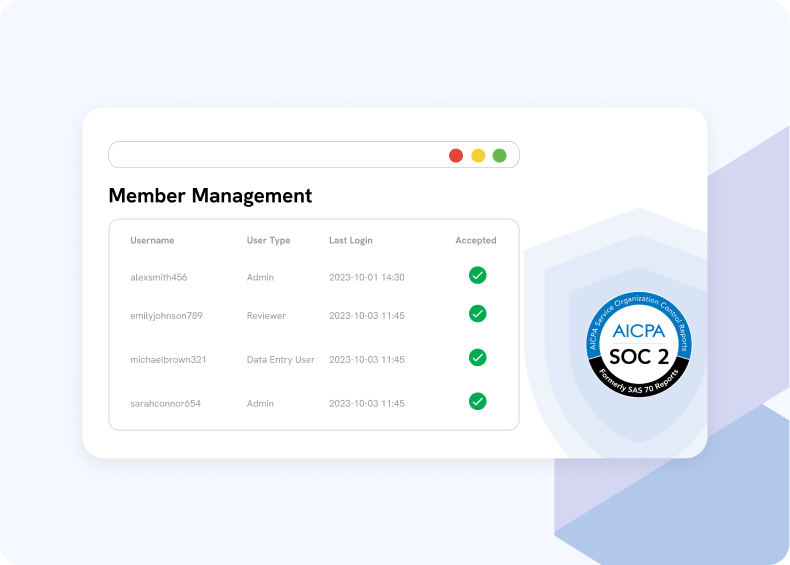
Task: Click the Accepted column header
Action: pos(476,240)
